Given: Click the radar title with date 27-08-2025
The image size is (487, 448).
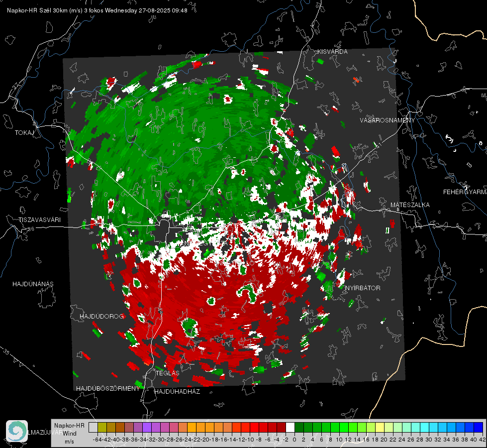Looking at the screenshot, I should [97, 10].
